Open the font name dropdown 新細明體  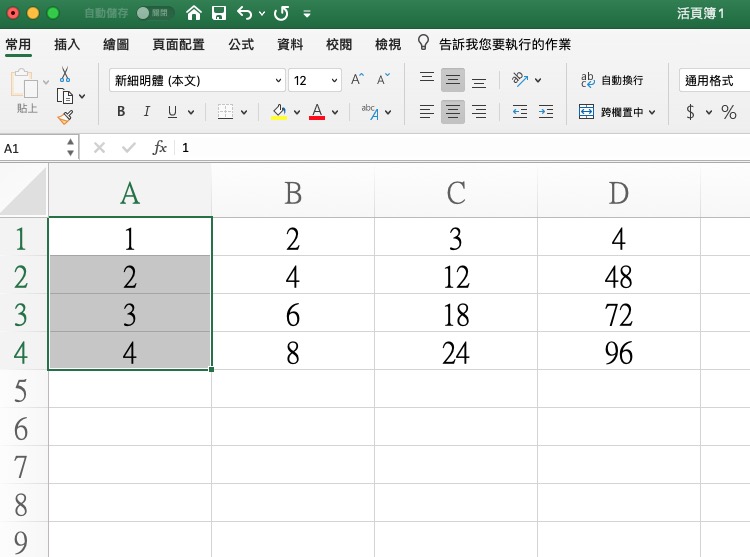198,80
